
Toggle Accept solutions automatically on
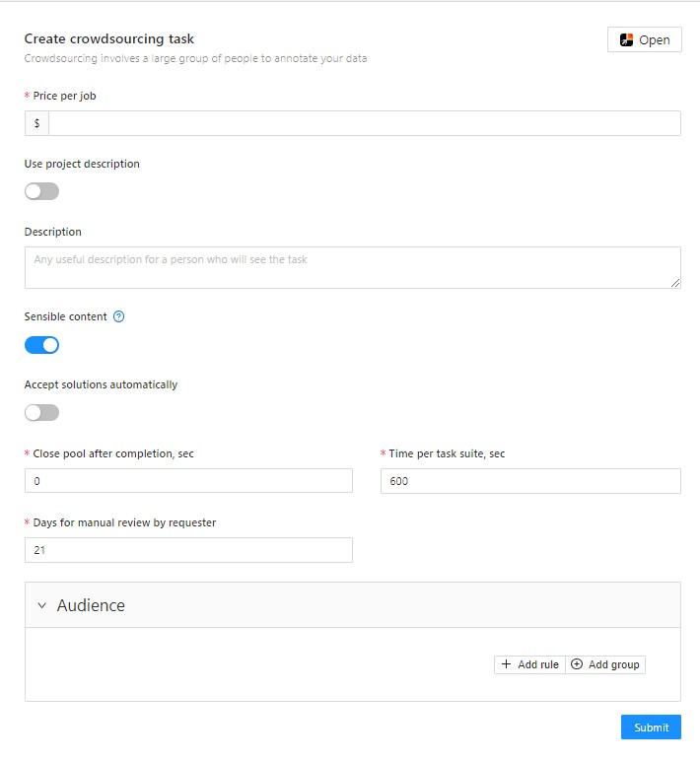point(41,412)
